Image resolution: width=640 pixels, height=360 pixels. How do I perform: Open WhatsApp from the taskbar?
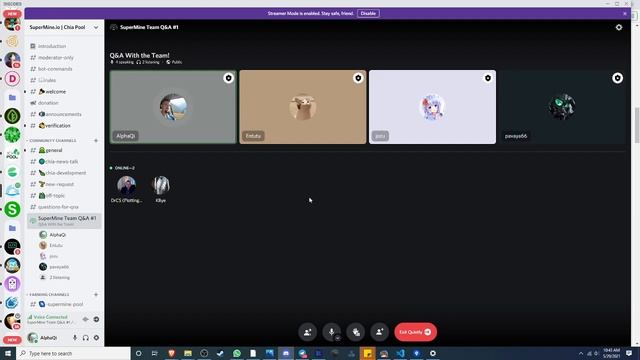pyautogui.click(x=237, y=353)
